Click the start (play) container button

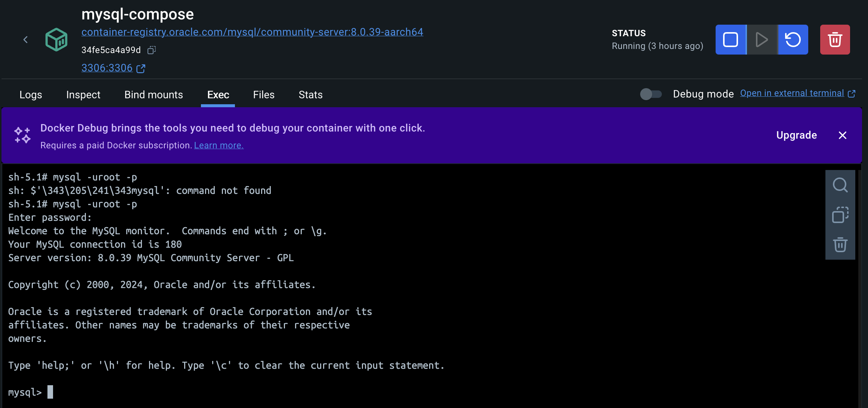[762, 40]
